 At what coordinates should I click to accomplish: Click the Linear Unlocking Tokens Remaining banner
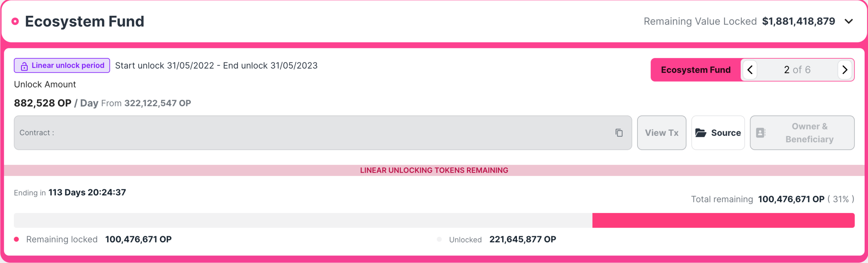[434, 170]
